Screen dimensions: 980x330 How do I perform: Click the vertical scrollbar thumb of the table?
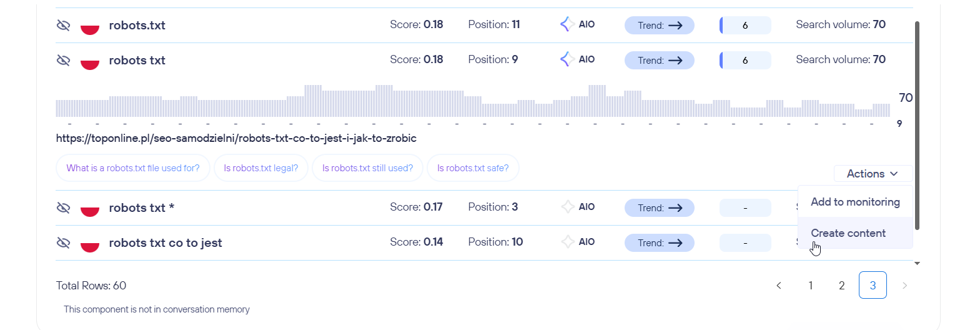pos(917,125)
